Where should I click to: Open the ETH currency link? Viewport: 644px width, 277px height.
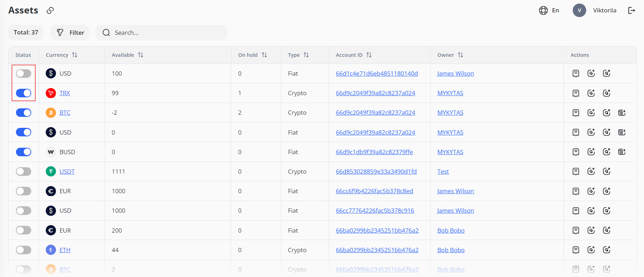[65, 250]
